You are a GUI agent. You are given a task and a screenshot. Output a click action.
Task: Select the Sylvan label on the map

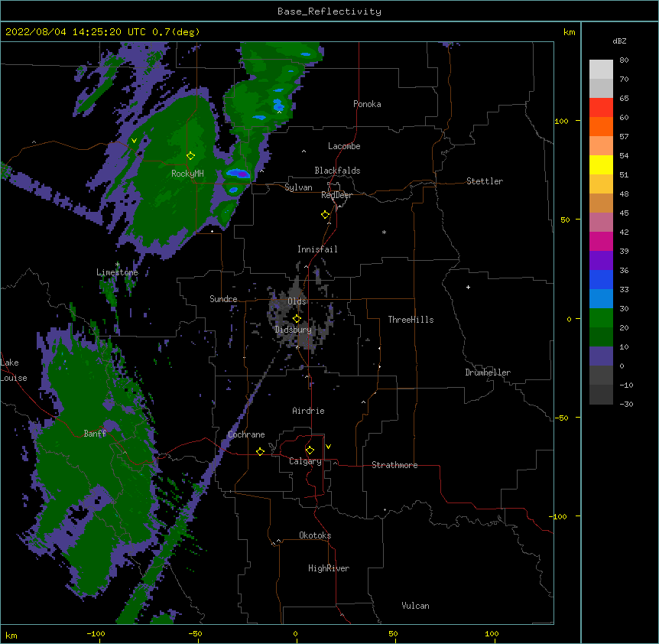pyautogui.click(x=298, y=187)
